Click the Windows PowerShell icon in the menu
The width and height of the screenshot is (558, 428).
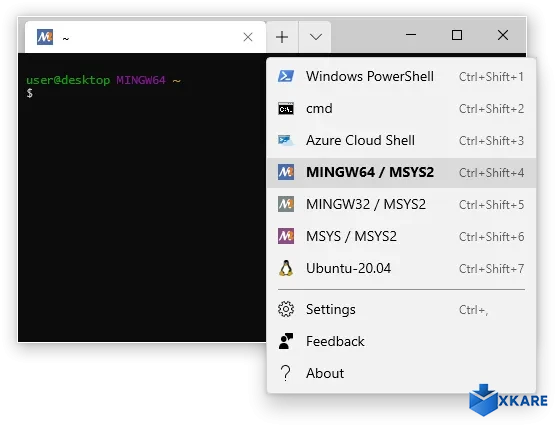pyautogui.click(x=286, y=76)
